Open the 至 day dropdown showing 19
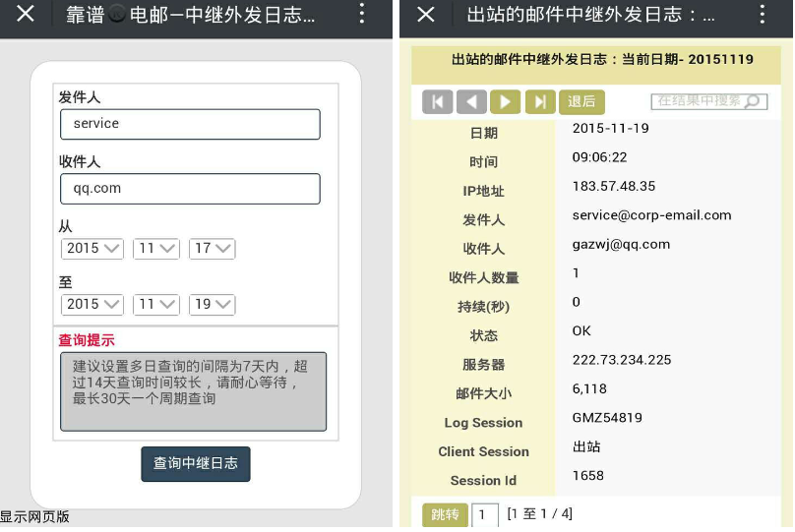This screenshot has width=795, height=532. 212,304
